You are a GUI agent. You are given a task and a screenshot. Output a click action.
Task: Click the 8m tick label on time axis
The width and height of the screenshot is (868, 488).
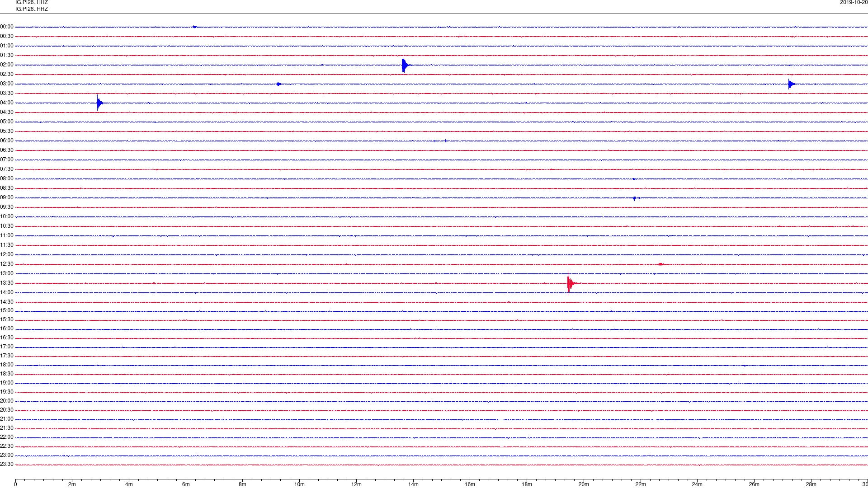(243, 484)
